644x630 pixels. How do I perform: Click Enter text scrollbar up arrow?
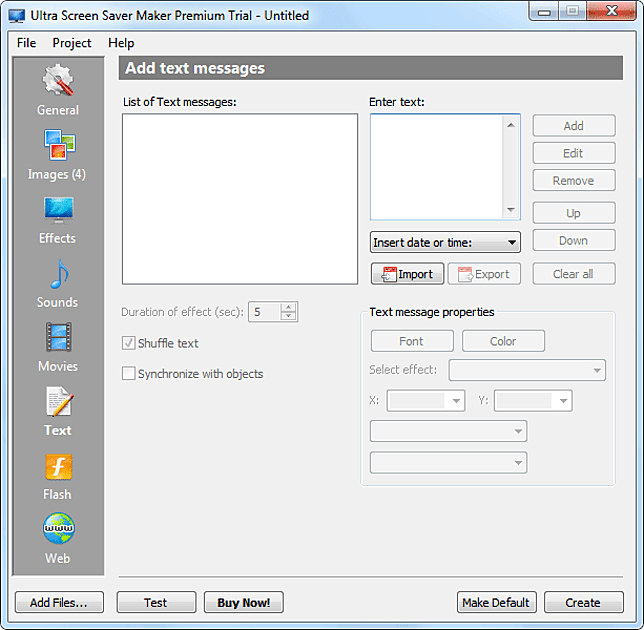tap(511, 125)
